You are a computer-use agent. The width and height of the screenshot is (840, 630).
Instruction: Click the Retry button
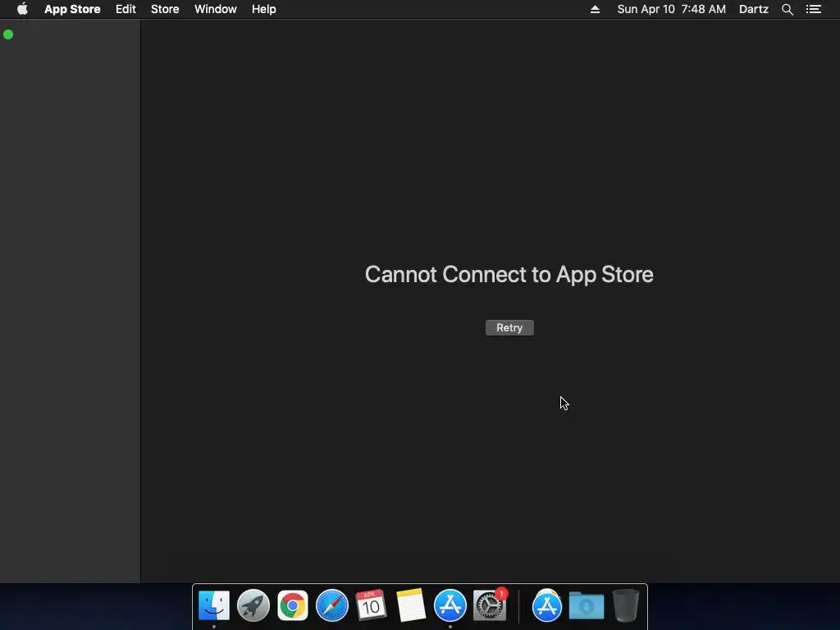509,327
